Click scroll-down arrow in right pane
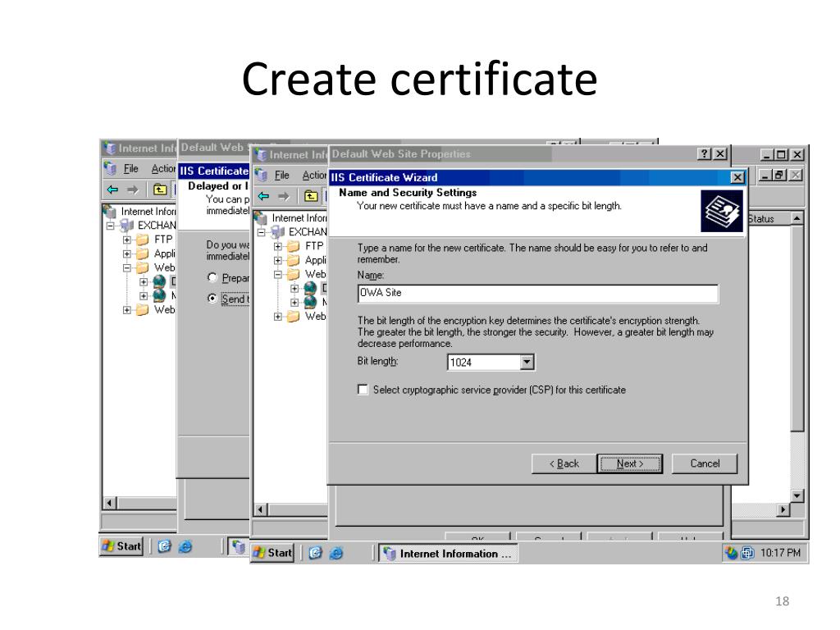This screenshot has height=630, width=840. pos(797,495)
